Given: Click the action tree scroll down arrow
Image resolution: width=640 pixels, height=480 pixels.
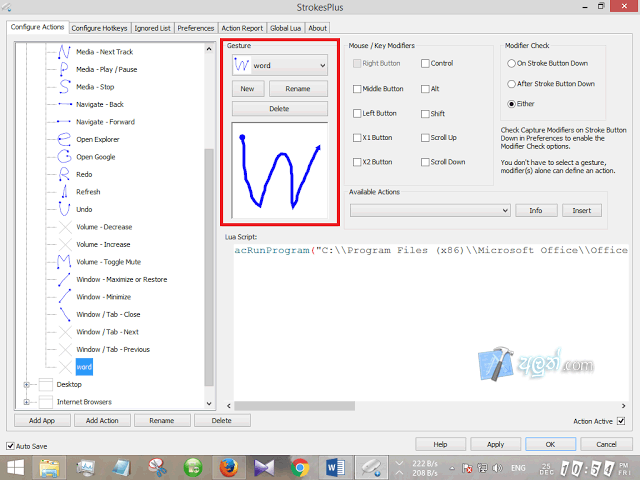Looking at the screenshot, I should (209, 404).
